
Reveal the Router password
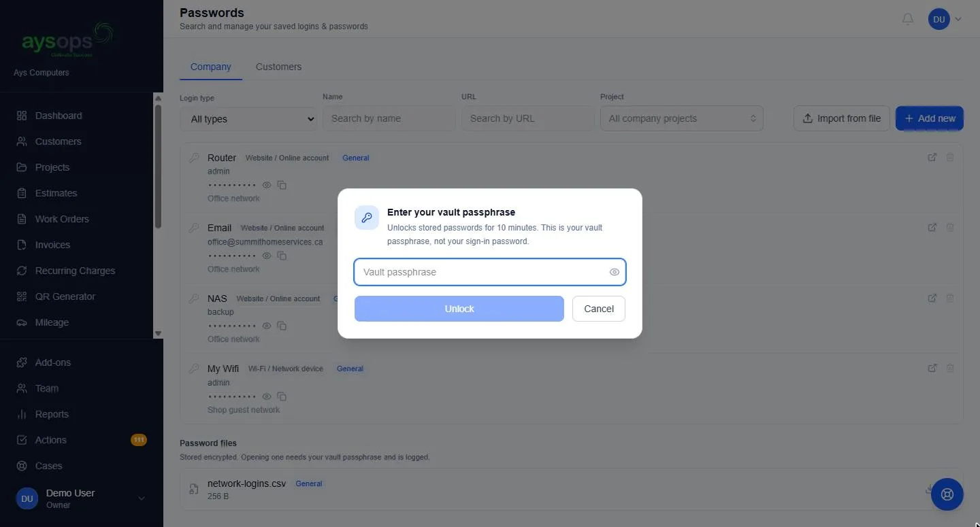tap(267, 185)
